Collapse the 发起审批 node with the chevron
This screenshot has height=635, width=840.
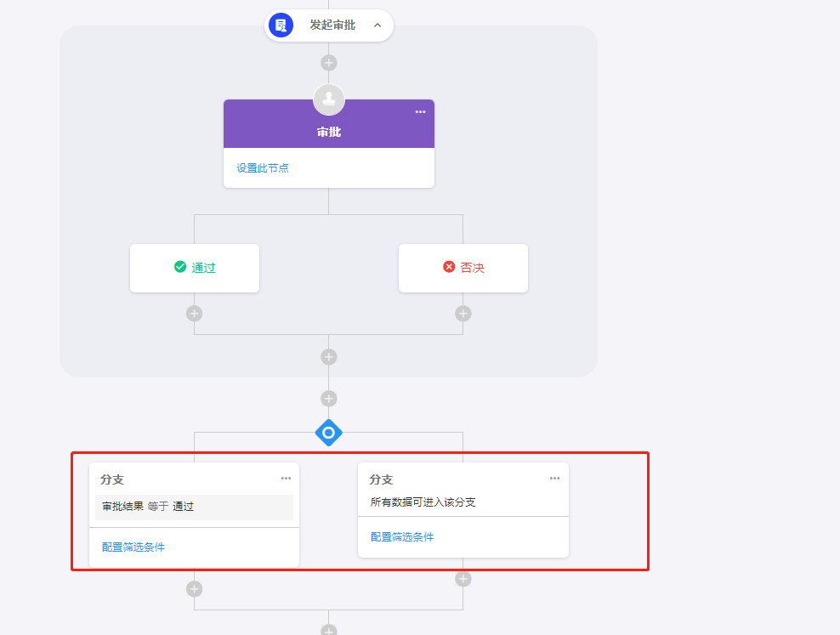coord(377,26)
